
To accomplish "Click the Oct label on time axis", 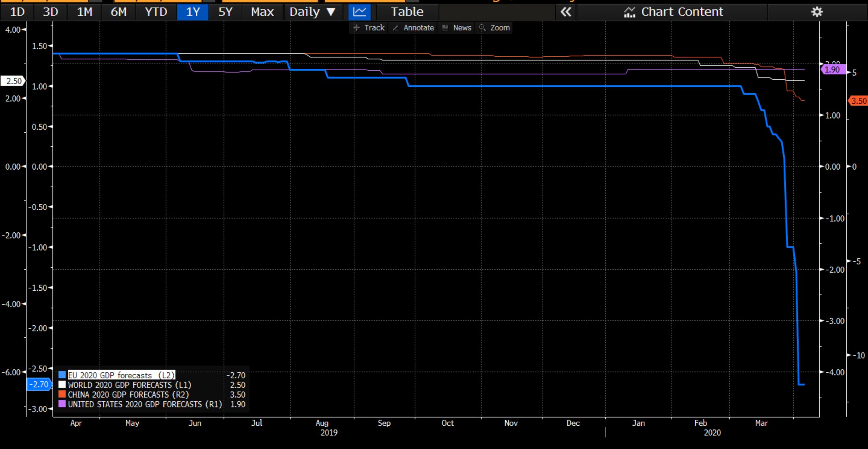I will click(448, 423).
